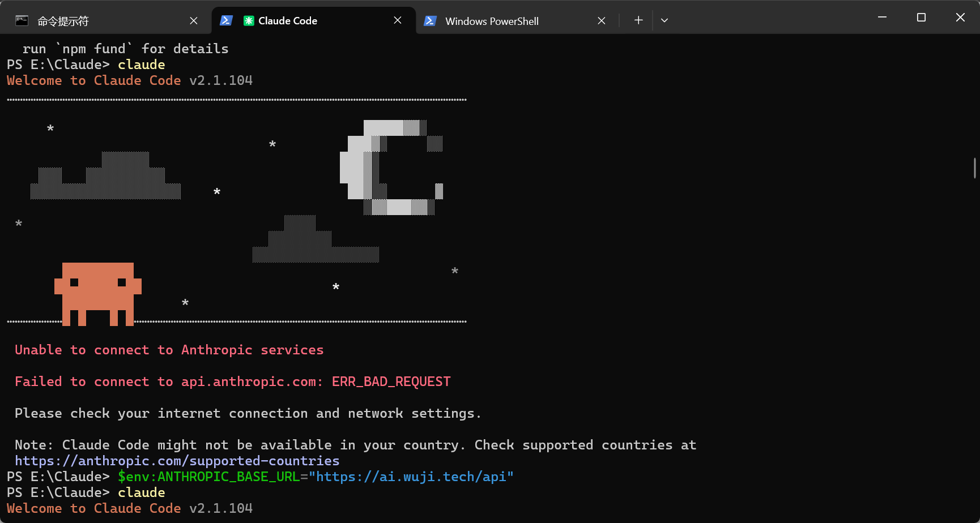This screenshot has width=980, height=523.
Task: Click the orange Claude mascot art
Action: point(98,294)
